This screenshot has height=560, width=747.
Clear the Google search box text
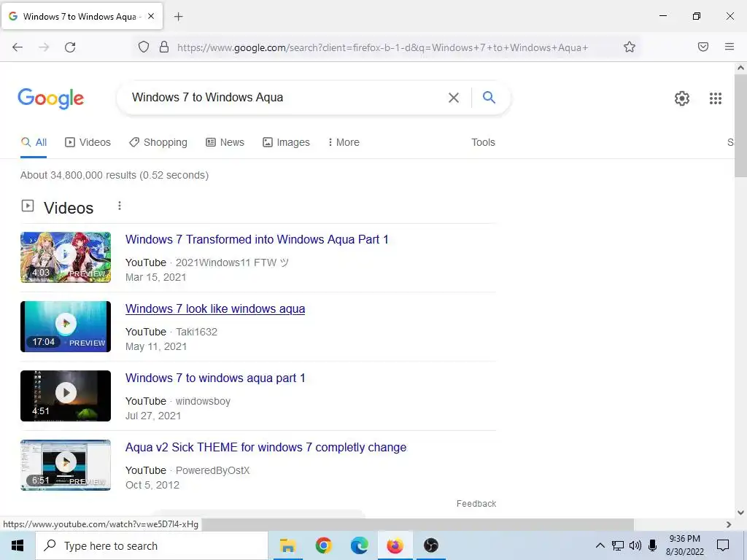[454, 98]
